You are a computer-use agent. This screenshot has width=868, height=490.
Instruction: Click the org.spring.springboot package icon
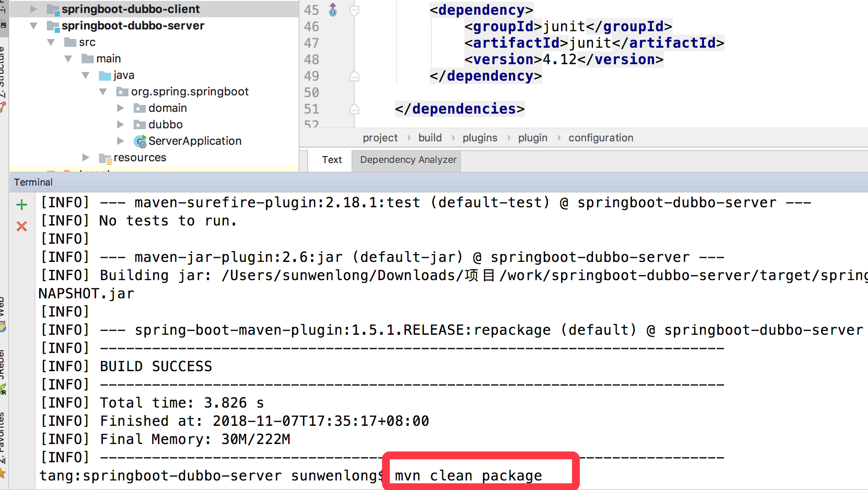(x=122, y=92)
